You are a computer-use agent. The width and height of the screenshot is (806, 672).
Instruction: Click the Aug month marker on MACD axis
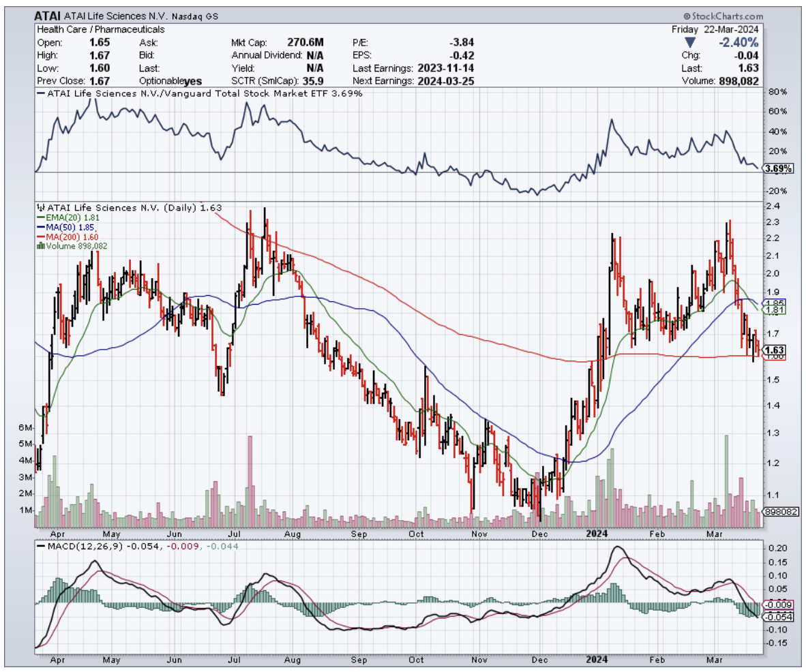(293, 660)
